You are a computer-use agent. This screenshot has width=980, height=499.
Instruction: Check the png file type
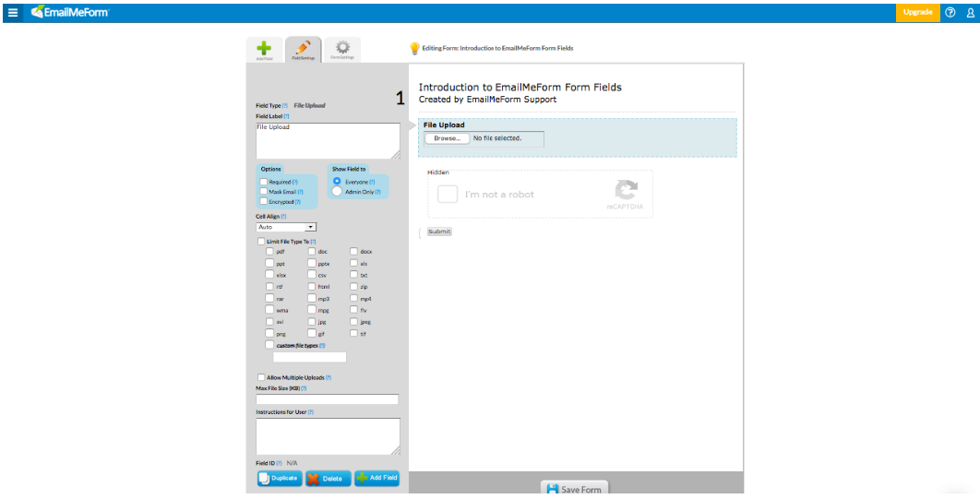269,333
